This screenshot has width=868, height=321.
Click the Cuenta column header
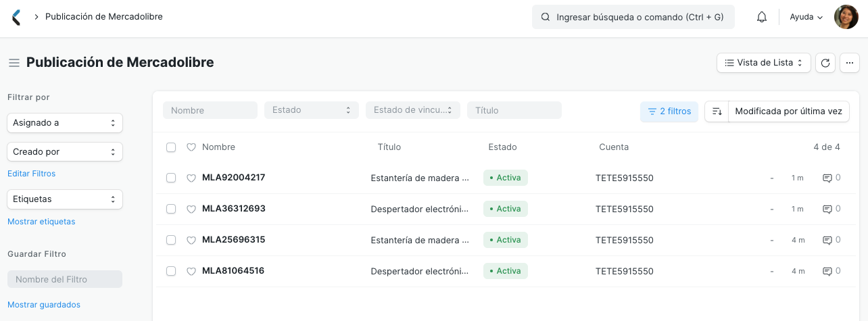coord(614,147)
